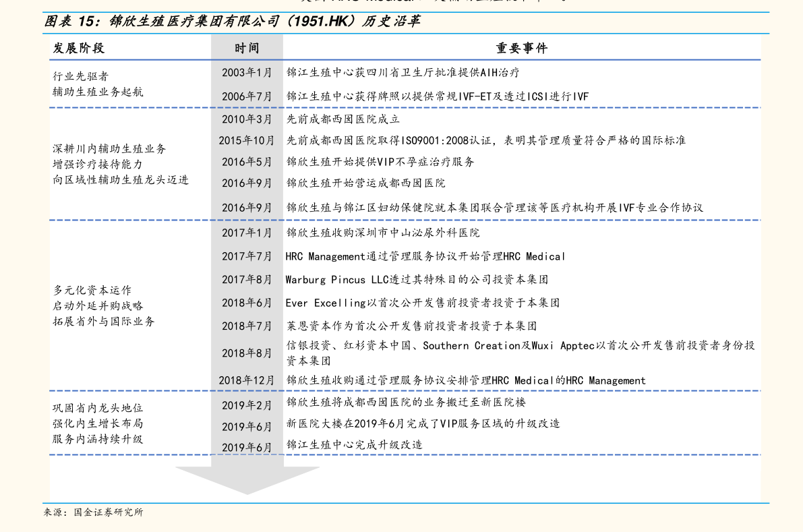
Task: Click the date 2017年8月
Action: (x=247, y=280)
